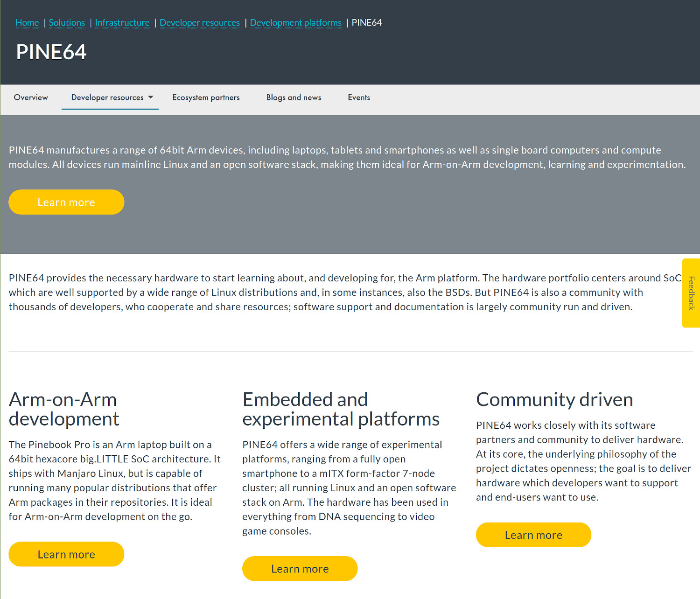Click Learn more under Community driven
The height and width of the screenshot is (599, 700).
pyautogui.click(x=533, y=535)
